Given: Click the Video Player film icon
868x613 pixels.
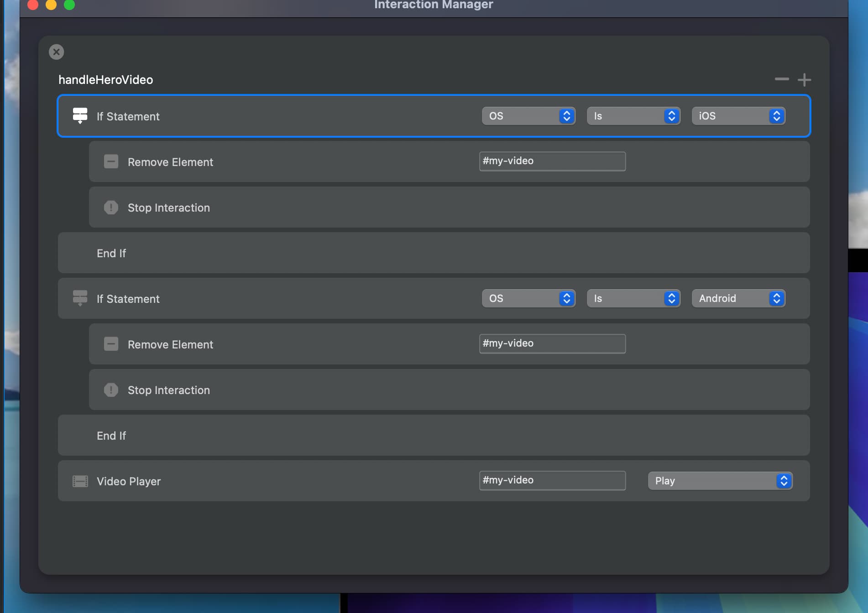Looking at the screenshot, I should pyautogui.click(x=80, y=481).
